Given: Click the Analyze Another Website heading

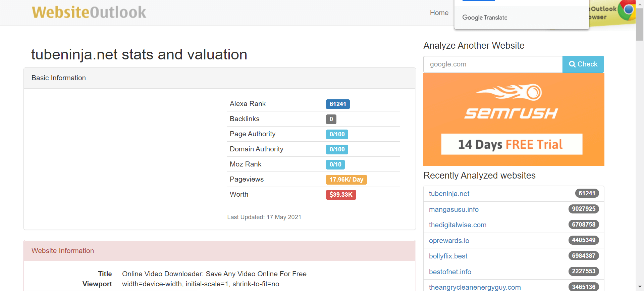Looking at the screenshot, I should [x=474, y=46].
